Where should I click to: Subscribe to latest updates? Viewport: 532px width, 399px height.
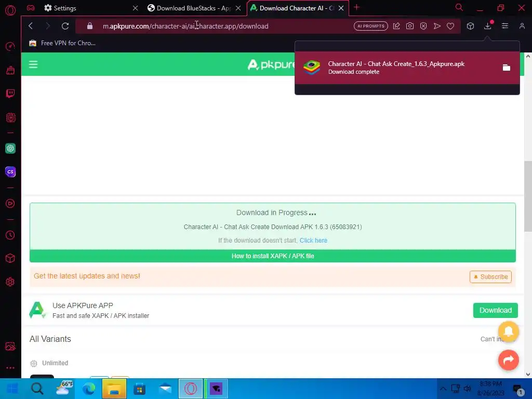(490, 277)
